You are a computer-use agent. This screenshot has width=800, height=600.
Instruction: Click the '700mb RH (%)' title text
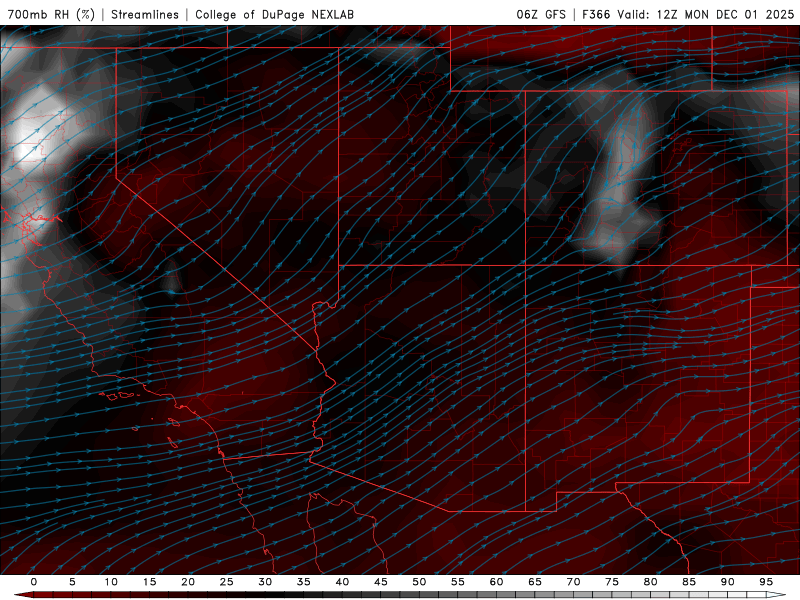pos(51,14)
